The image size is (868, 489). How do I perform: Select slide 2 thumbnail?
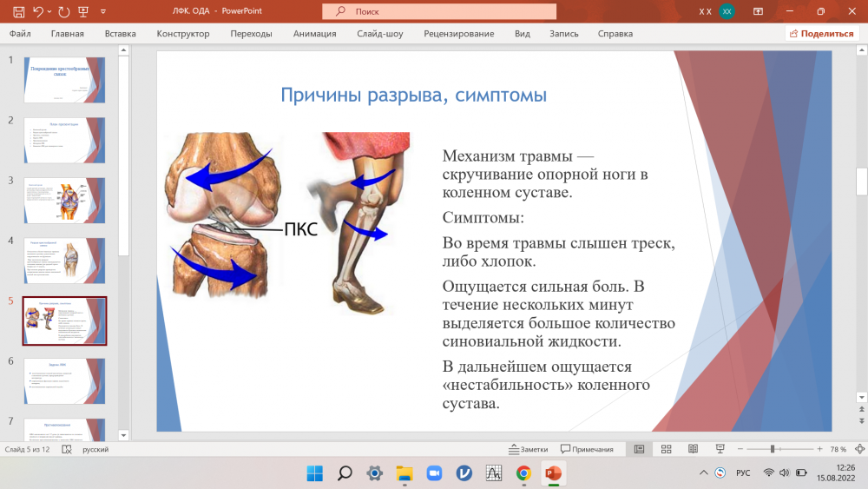pos(64,140)
